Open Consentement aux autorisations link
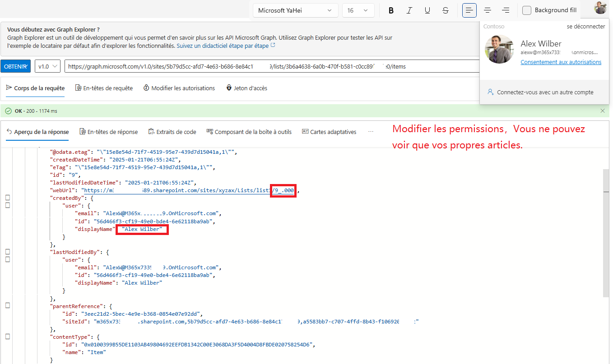 [x=561, y=62]
